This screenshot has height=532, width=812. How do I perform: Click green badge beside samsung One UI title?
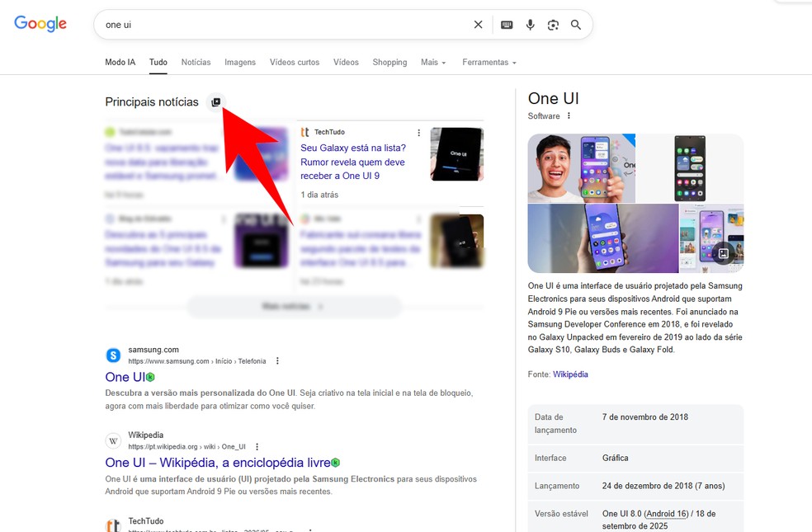coord(150,377)
